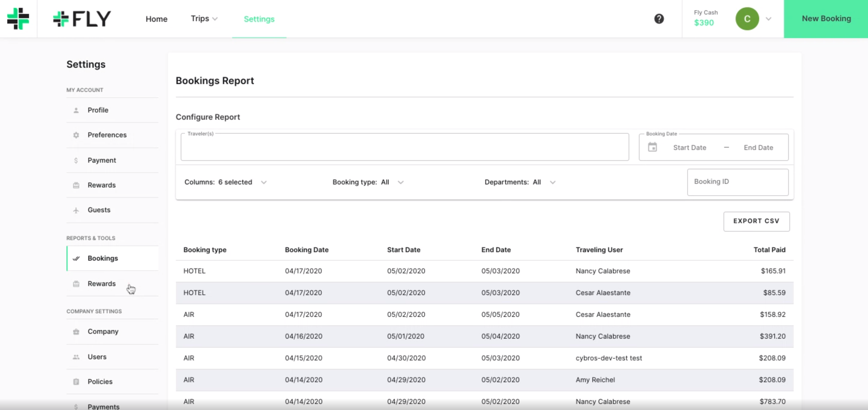Click traveler cybros-dev-test test
Viewport: 868px width, 410px height.
[609, 358]
